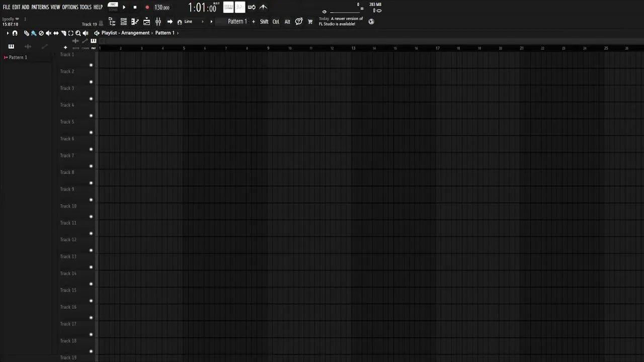Select the Mute tool with speaker-x icon
Screen dimensions: 644x362
point(48,33)
